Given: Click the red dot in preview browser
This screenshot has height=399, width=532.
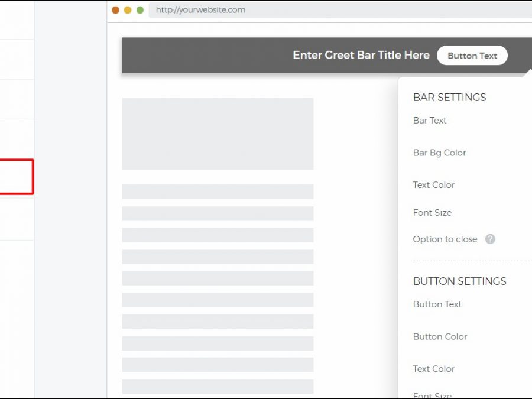Looking at the screenshot, I should (115, 10).
